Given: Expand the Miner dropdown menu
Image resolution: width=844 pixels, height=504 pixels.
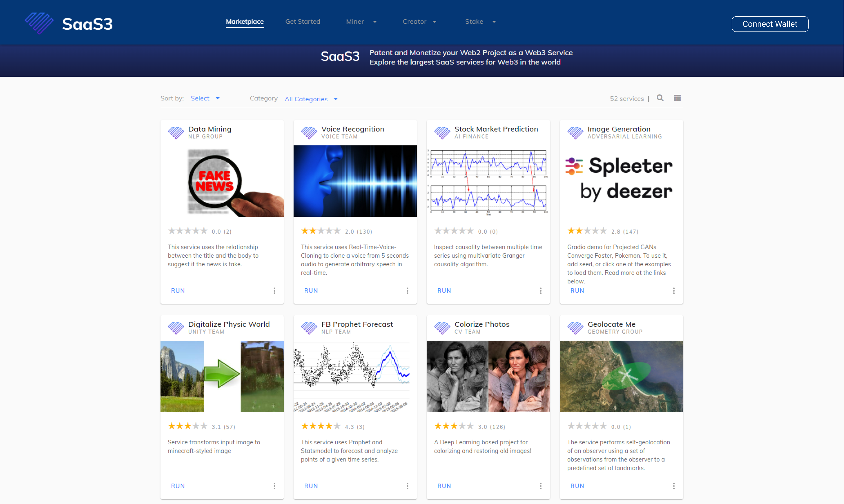Looking at the screenshot, I should [x=361, y=22].
